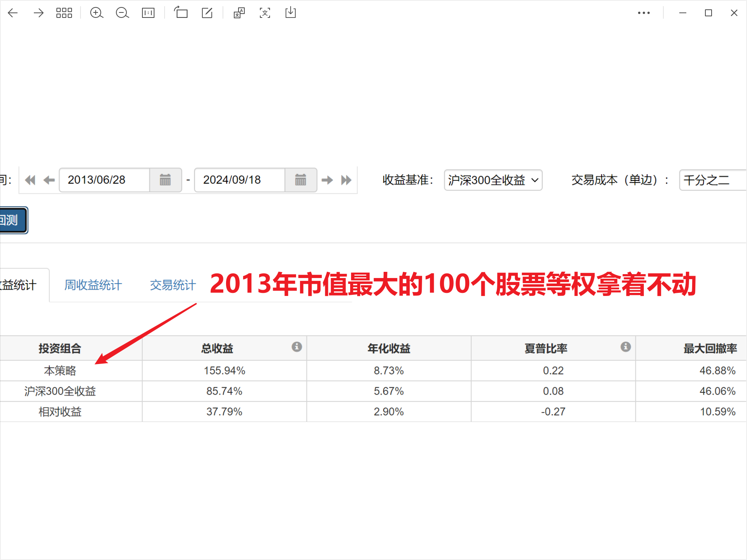Click the 总收益 info icon
Screen dimensions: 747x560
297,346
